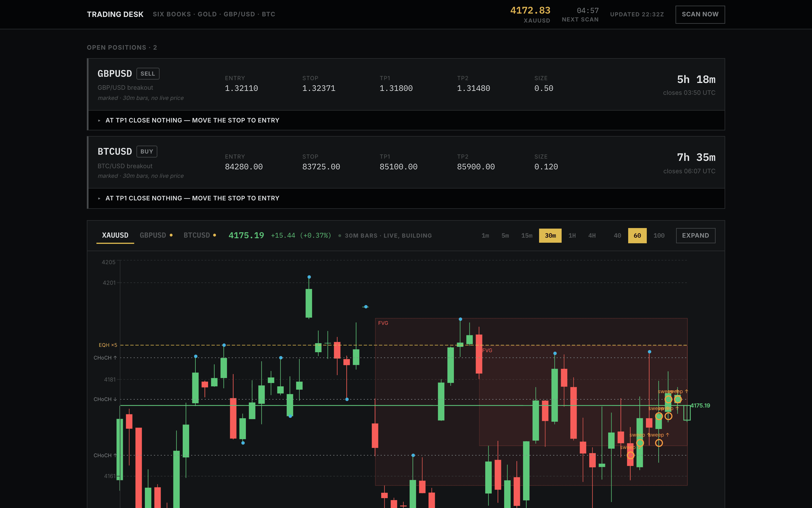The height and width of the screenshot is (508, 812).
Task: Select the 30m timeframe
Action: pyautogui.click(x=550, y=236)
